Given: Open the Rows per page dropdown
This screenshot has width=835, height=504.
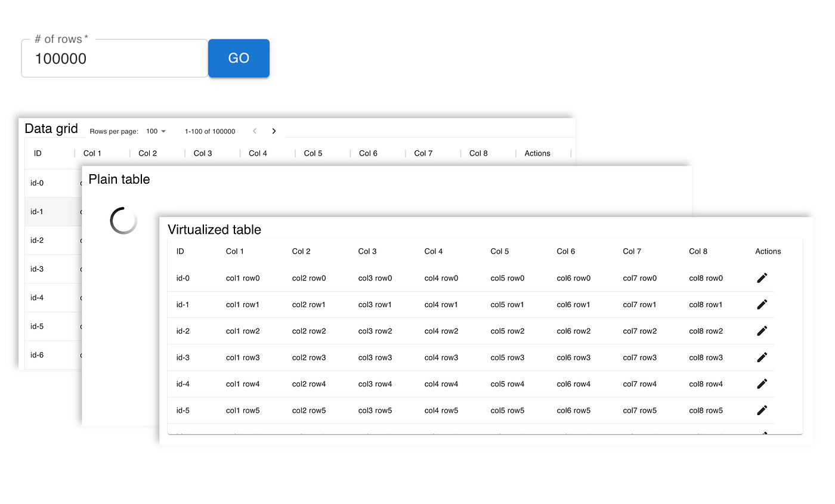Looking at the screenshot, I should pos(156,131).
